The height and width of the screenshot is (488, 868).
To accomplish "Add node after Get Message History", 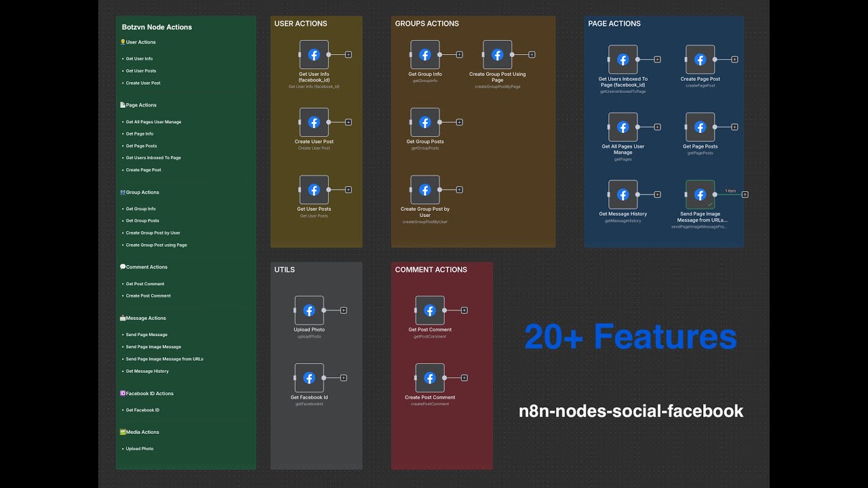I will pyautogui.click(x=657, y=195).
